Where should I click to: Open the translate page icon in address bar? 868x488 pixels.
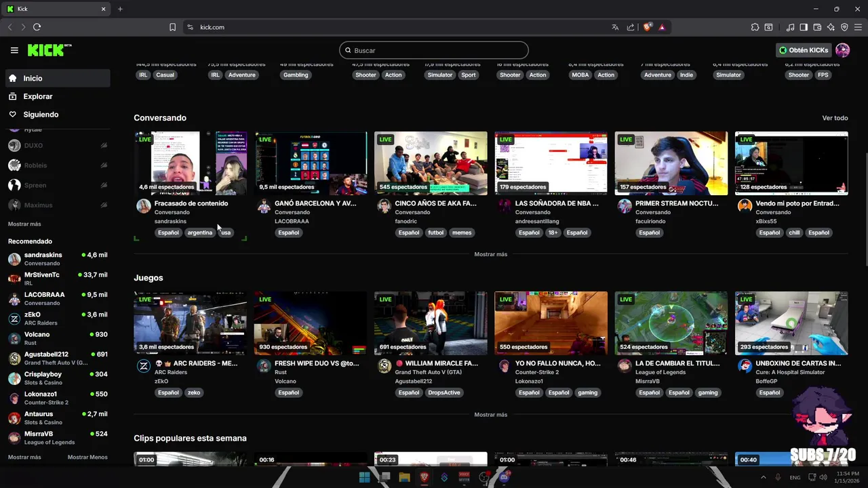click(615, 27)
